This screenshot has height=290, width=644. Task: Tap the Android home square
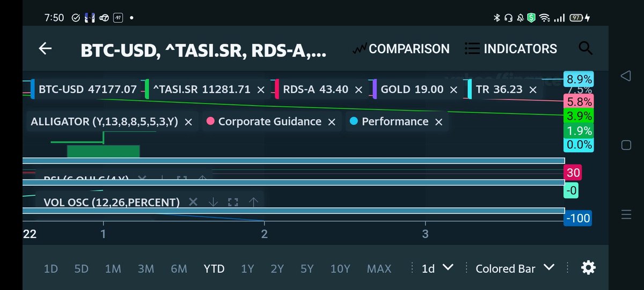[625, 145]
